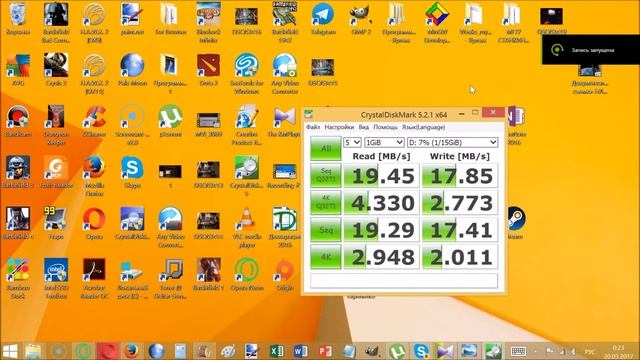Click the taskbar clock showing 0:23
This screenshot has height=360, width=640.
click(x=618, y=351)
